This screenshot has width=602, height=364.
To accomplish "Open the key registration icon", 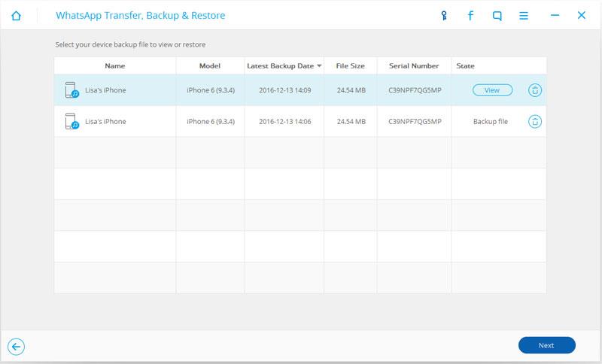I will tap(443, 15).
